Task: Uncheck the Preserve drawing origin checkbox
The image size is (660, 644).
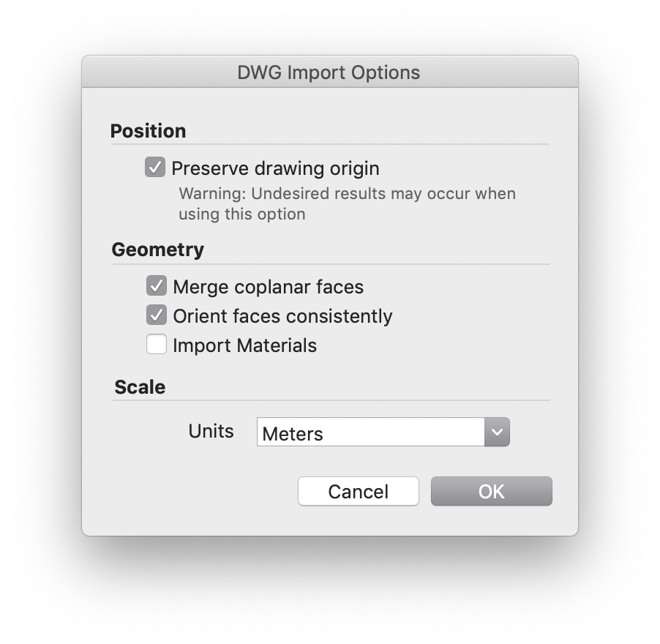Action: coord(155,167)
